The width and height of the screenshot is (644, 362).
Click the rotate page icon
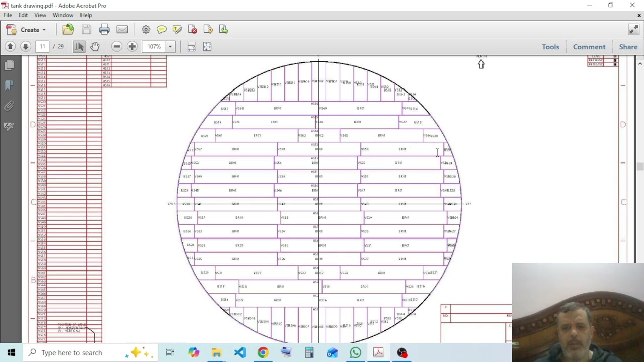point(208,30)
